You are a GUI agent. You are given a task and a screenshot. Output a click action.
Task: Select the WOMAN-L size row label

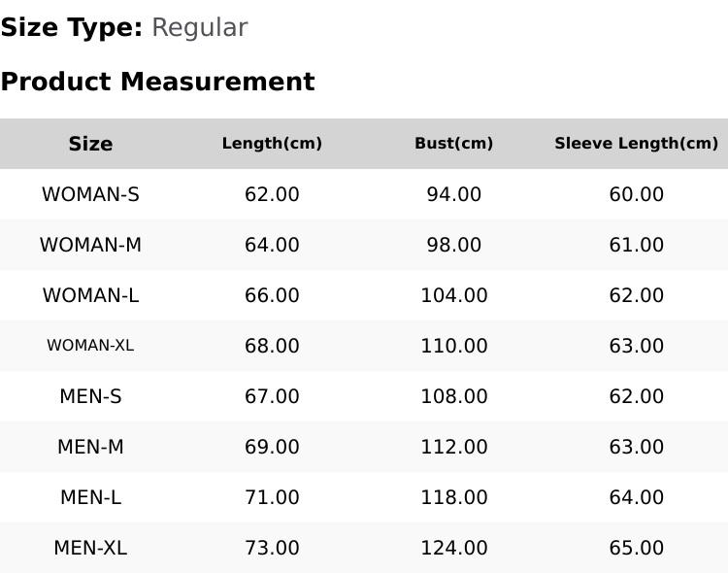coord(90,295)
